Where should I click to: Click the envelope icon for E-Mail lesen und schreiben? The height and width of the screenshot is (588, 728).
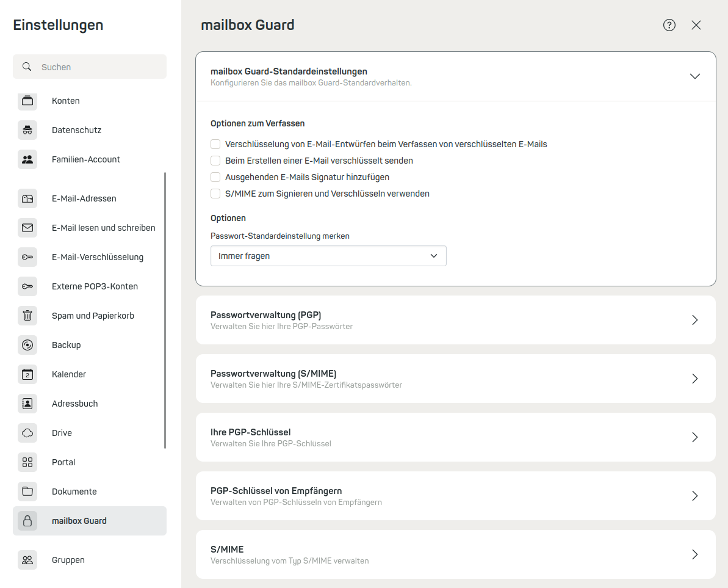coord(27,228)
